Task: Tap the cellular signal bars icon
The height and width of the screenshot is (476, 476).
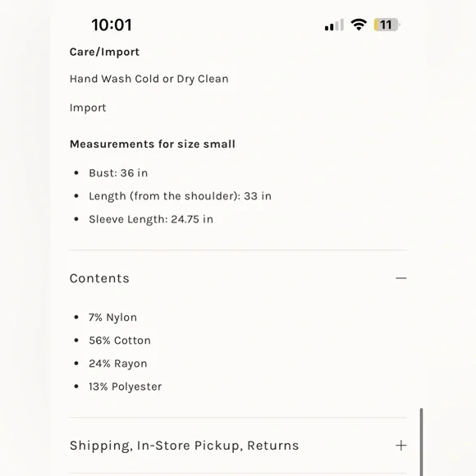Action: pos(334,25)
